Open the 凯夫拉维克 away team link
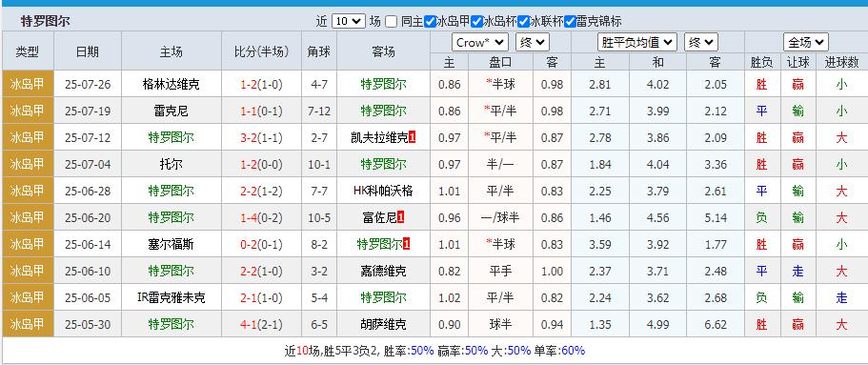The image size is (868, 365). 380,138
